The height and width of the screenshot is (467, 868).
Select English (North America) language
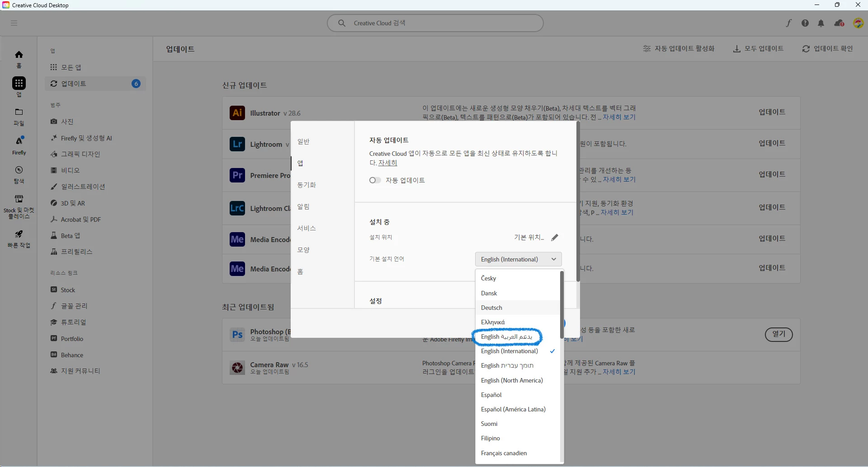(518, 380)
